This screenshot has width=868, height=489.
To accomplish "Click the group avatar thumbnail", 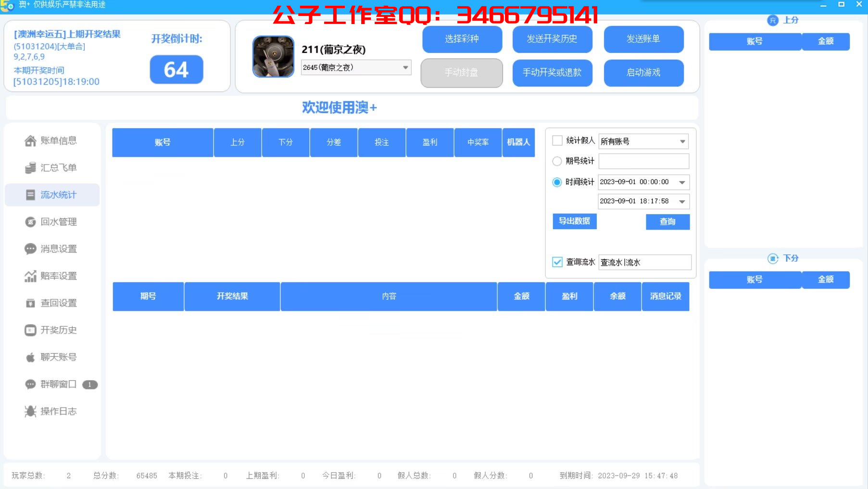I will (273, 56).
